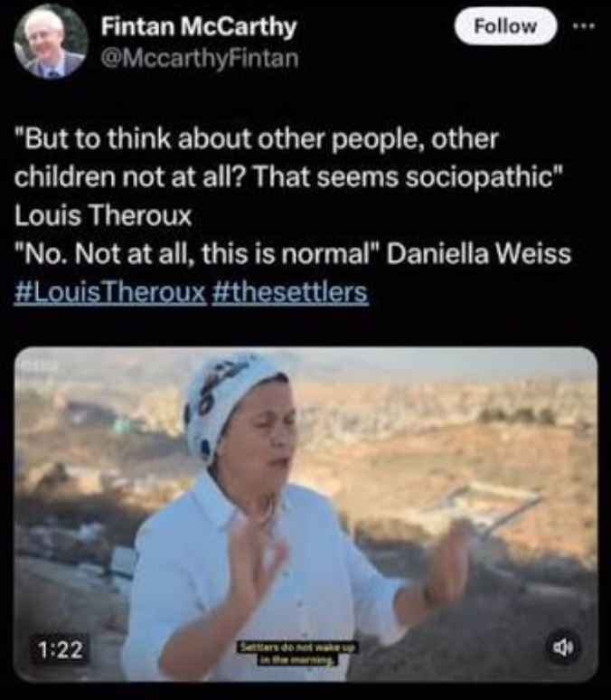
Task: Open Fintan McCarthy's profile avatar
Action: click(51, 42)
